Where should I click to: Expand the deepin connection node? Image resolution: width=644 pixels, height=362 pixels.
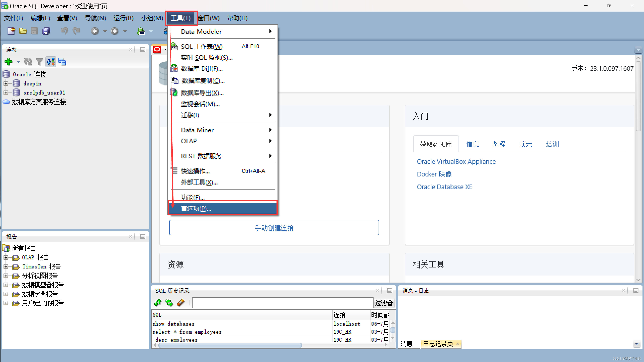pyautogui.click(x=6, y=83)
